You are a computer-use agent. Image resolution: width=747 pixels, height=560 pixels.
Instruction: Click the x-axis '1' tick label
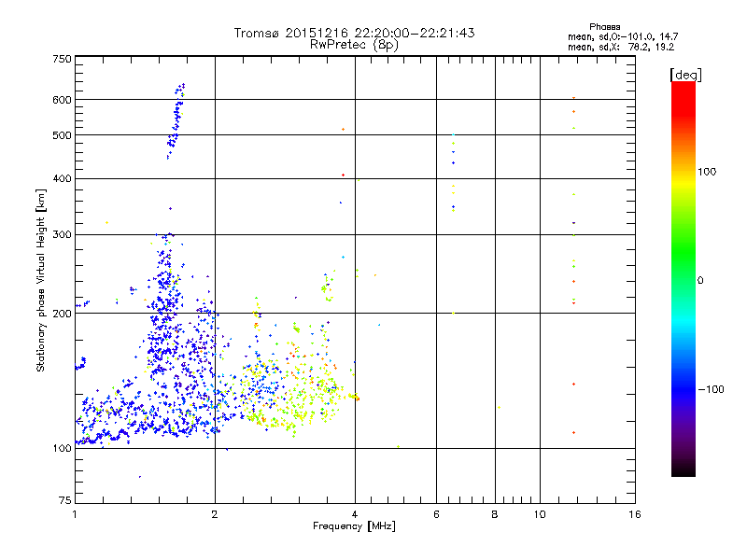(75, 514)
